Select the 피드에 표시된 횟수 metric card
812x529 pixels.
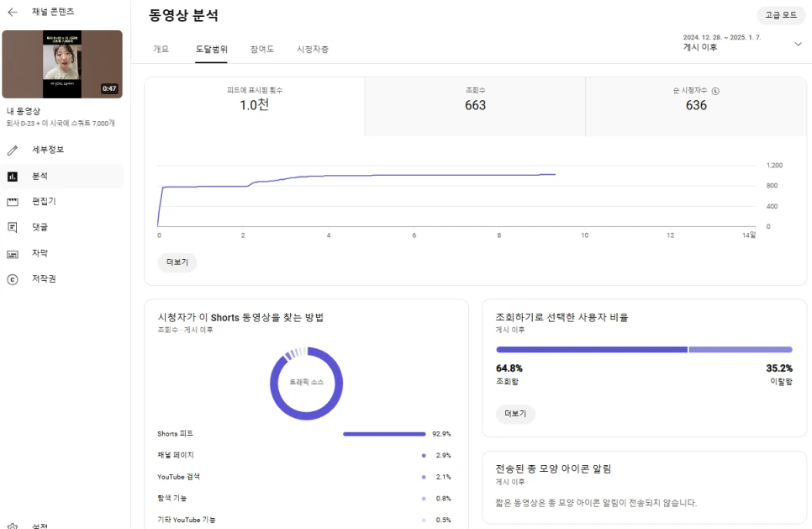point(254,107)
